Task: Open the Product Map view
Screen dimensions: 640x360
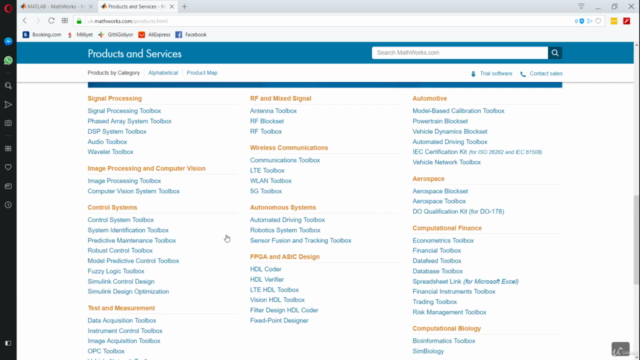Action: 202,73
